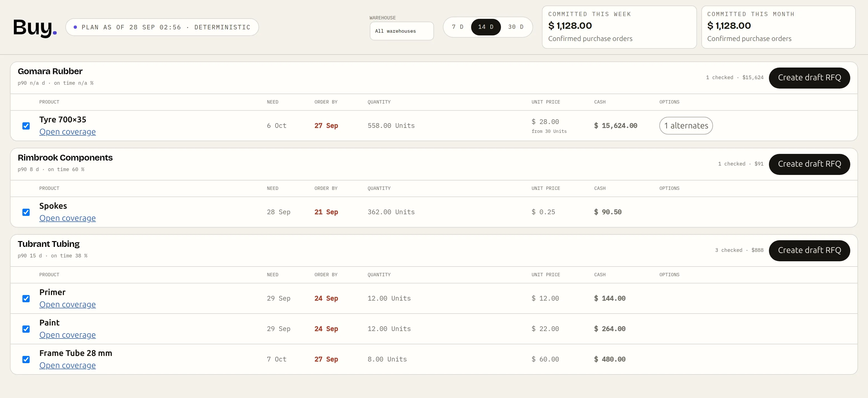Click the 7 Oct need date
This screenshot has height=398, width=868.
277,359
